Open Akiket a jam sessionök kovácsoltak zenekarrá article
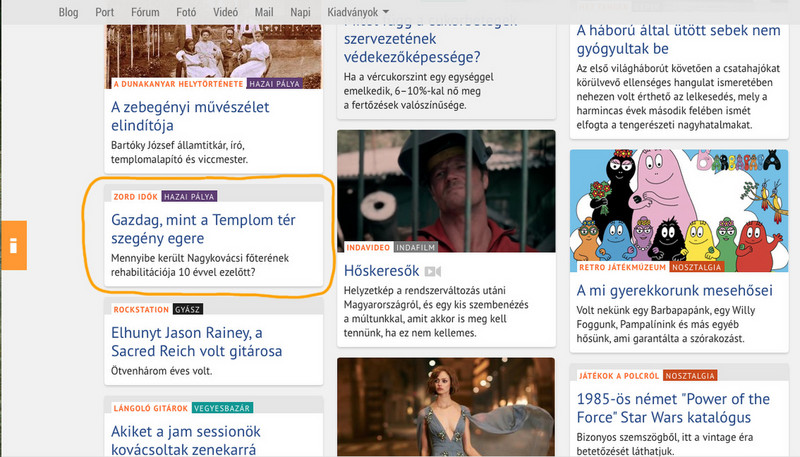The width and height of the screenshot is (800, 457). (x=186, y=440)
